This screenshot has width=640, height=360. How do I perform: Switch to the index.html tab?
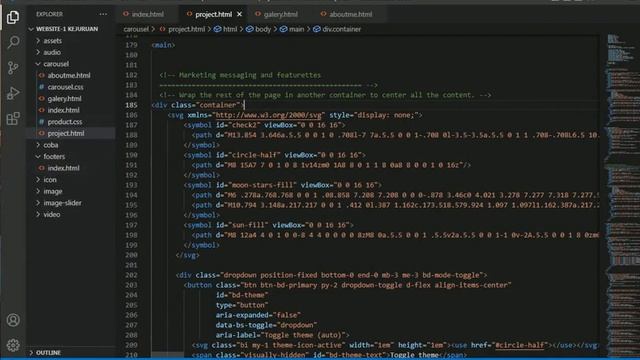pyautogui.click(x=147, y=14)
